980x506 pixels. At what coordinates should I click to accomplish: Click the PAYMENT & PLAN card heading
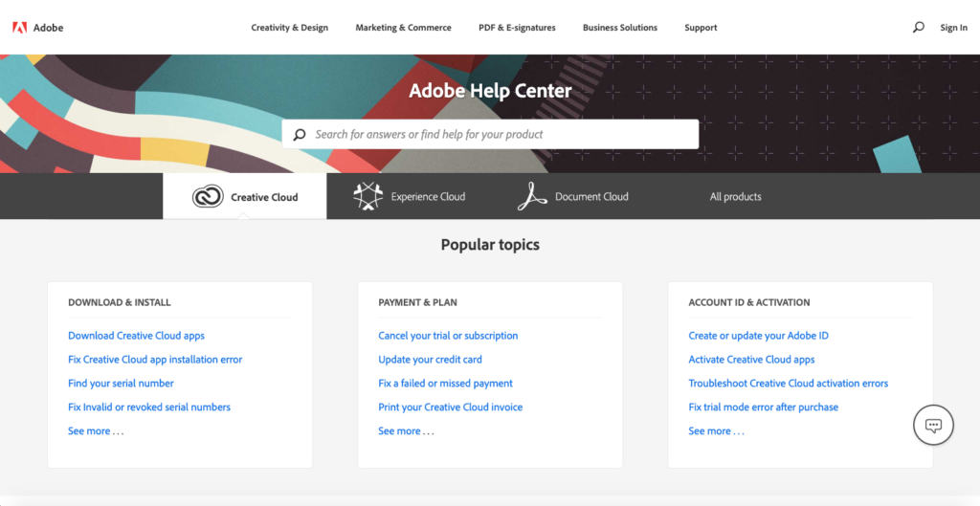click(417, 302)
